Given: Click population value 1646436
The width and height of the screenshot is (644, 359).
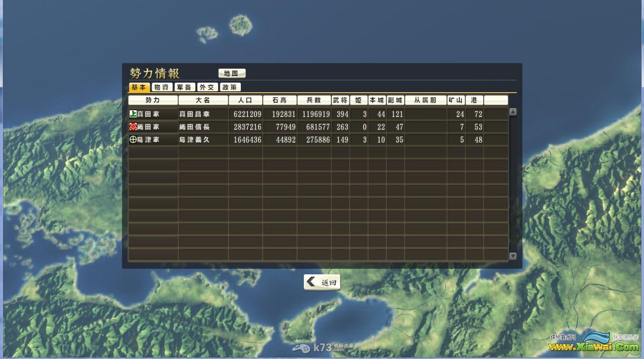Looking at the screenshot, I should click(x=247, y=140).
